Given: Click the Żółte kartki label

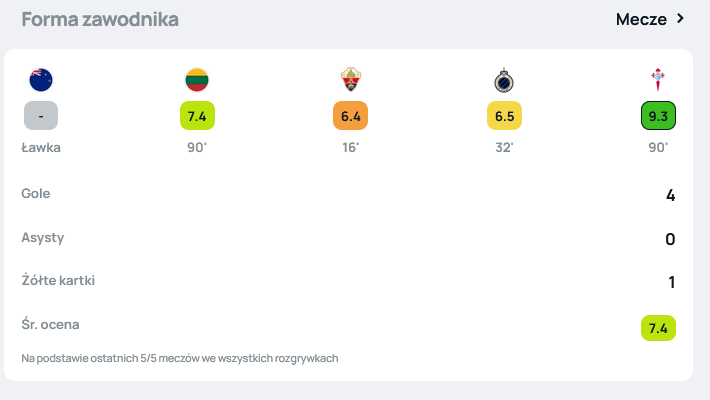Looking at the screenshot, I should [57, 281].
